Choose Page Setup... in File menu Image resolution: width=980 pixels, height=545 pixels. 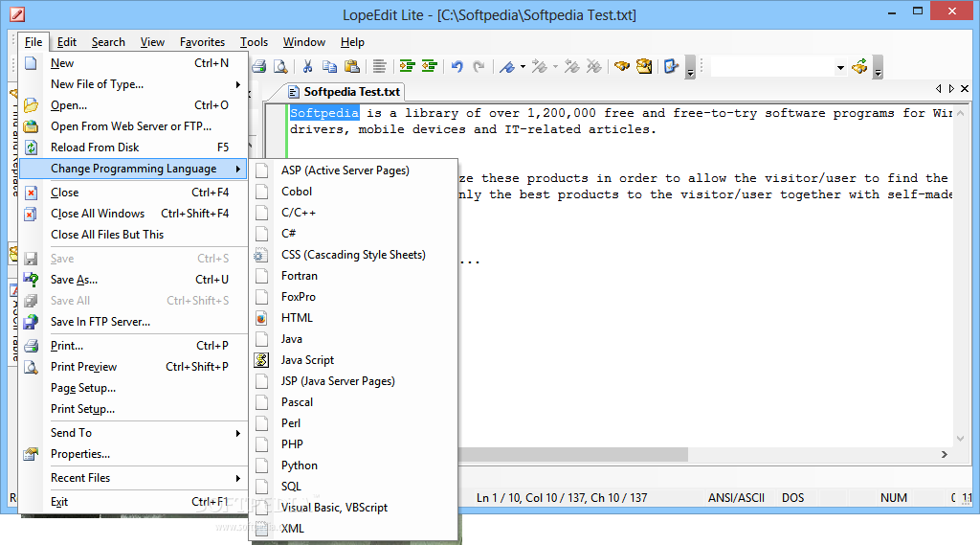coord(83,388)
